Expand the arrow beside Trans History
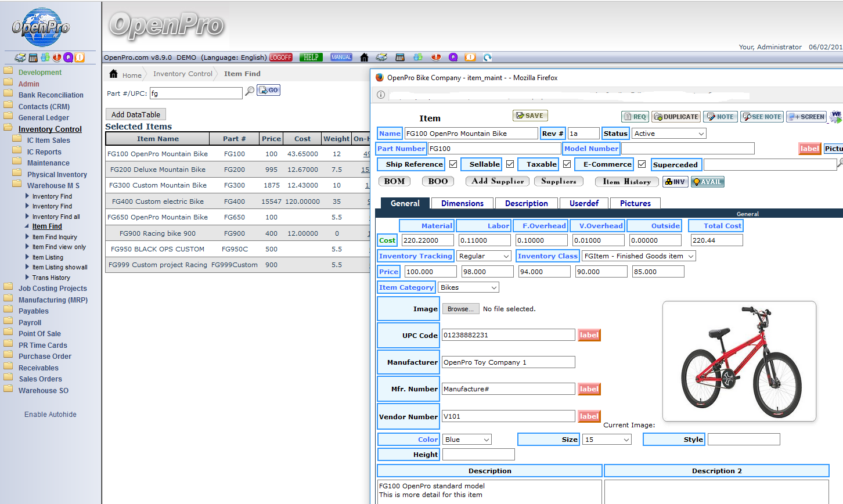The image size is (843, 504). [x=27, y=277]
